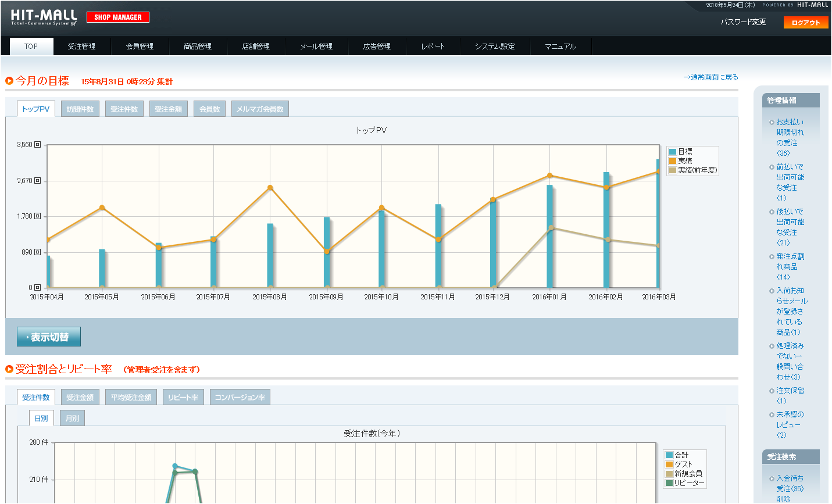Open the メール管理 menu
The width and height of the screenshot is (832, 504).
317,47
